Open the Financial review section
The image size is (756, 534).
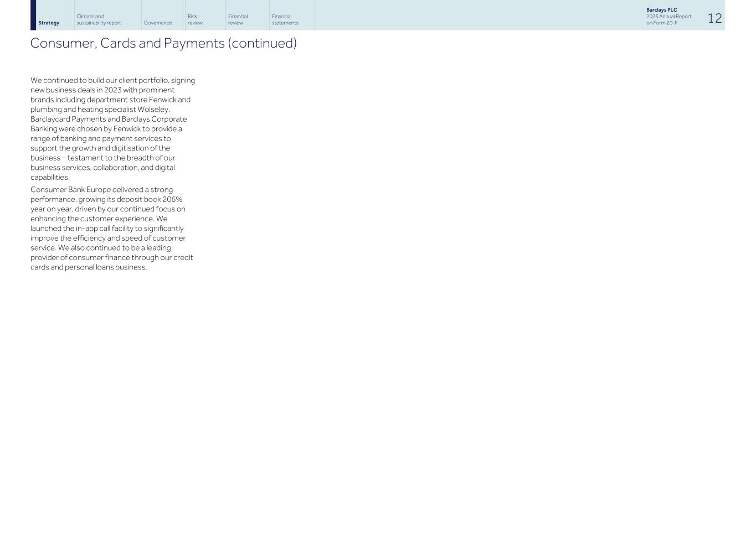click(x=238, y=19)
